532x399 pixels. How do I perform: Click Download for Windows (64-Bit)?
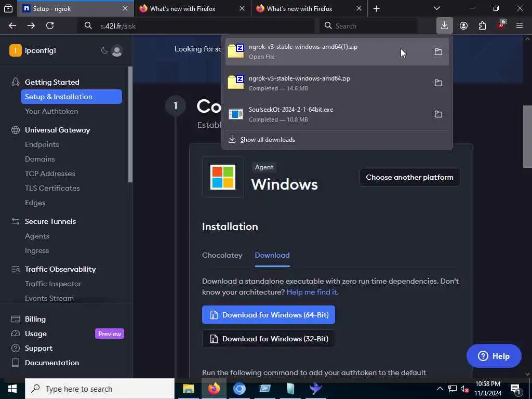(x=269, y=315)
